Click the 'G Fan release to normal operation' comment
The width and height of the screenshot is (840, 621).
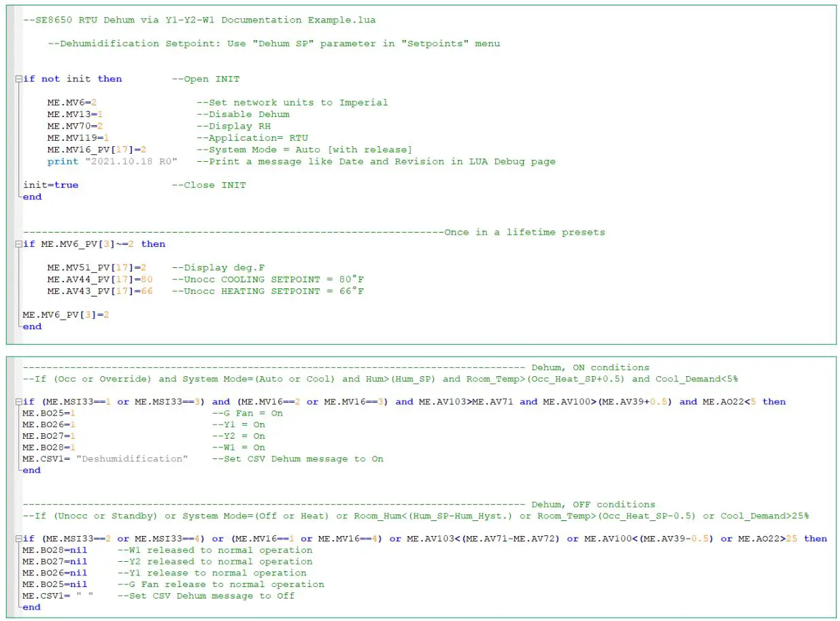tap(221, 584)
